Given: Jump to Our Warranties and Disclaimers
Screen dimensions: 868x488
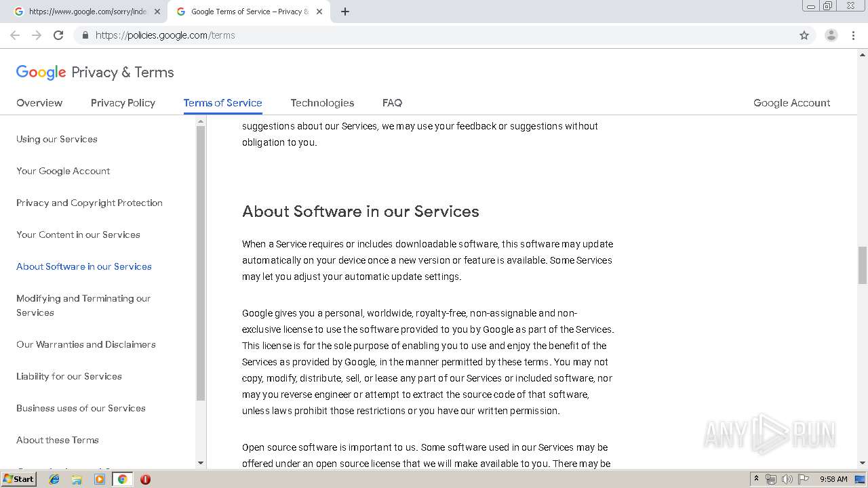Looking at the screenshot, I should pos(86,344).
